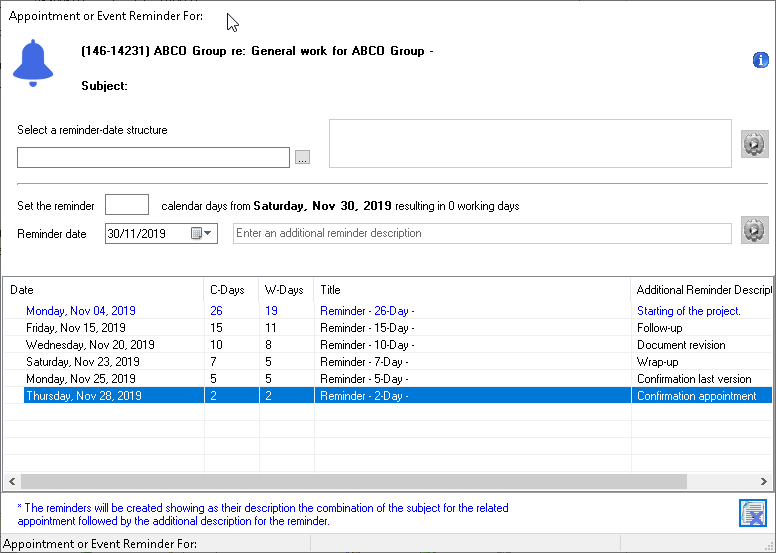
Task: Click the gear beside the reminder description field
Action: tap(754, 230)
